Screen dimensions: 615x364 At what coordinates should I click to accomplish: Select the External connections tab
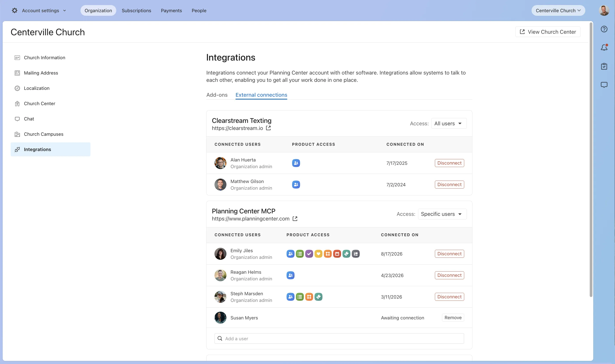click(261, 95)
